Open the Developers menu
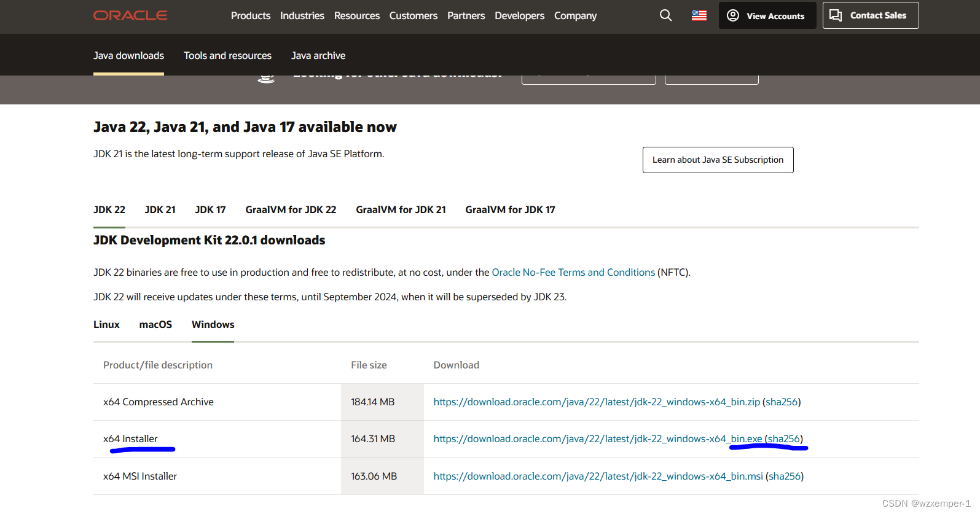 [x=520, y=15]
